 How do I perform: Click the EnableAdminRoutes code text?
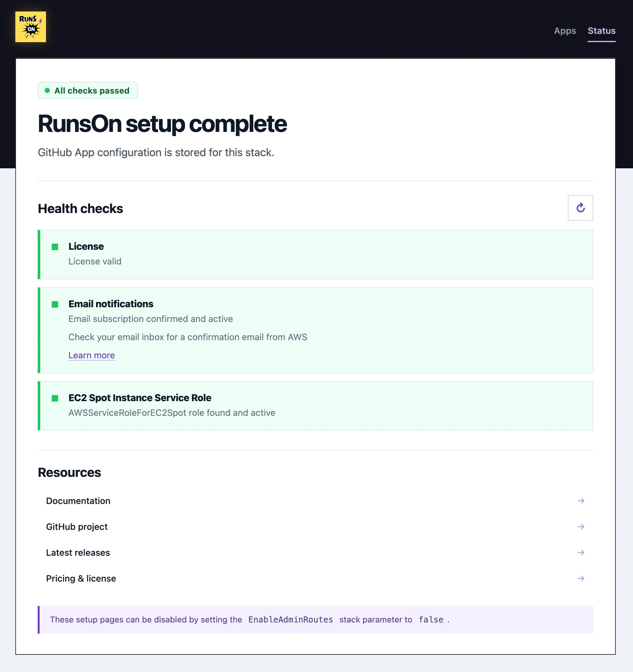(291, 620)
